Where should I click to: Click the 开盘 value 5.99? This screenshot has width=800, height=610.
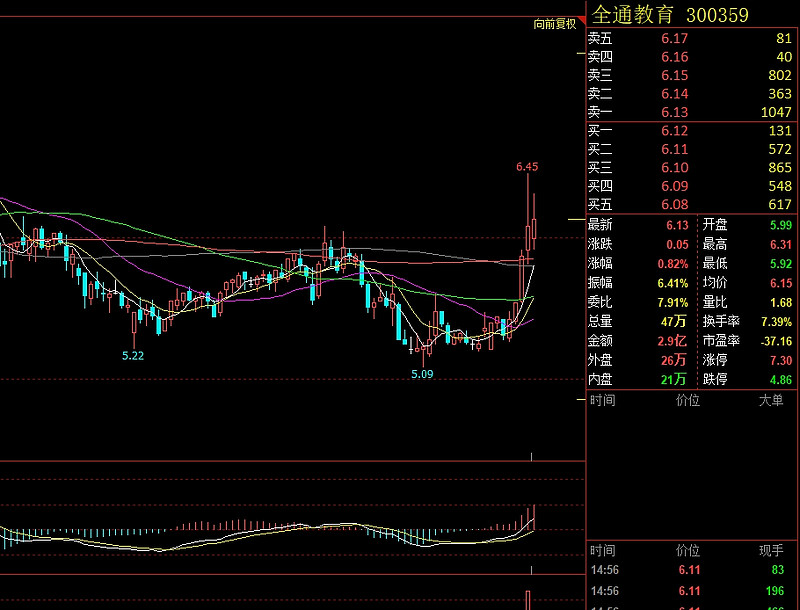coord(781,225)
